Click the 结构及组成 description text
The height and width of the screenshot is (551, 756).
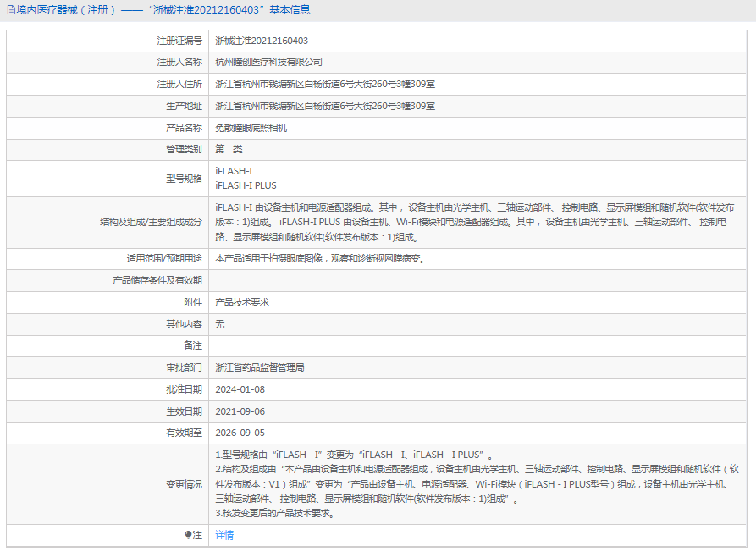(474, 223)
